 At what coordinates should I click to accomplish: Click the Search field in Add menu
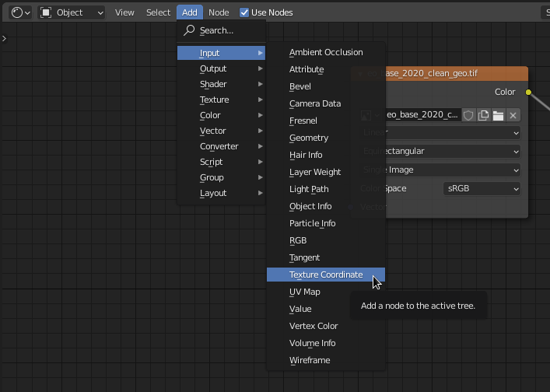(x=222, y=30)
